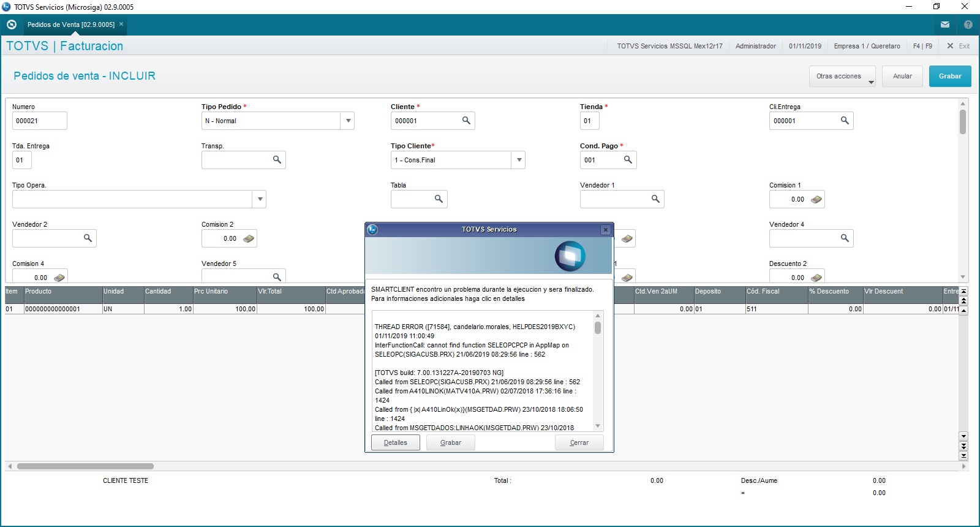Screen dimensions: 980x527
Task: Open the Vendedor 4 lookup magnifier
Action: (845, 238)
